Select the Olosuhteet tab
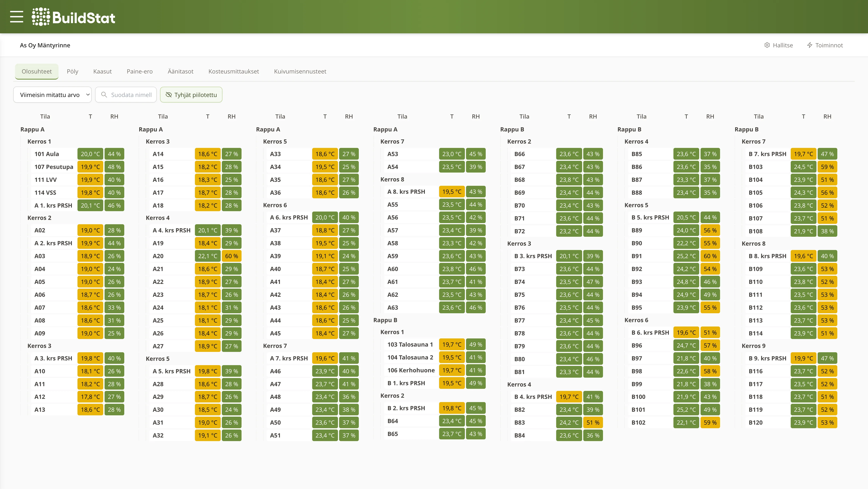Image resolution: width=868 pixels, height=489 pixels. (x=37, y=71)
